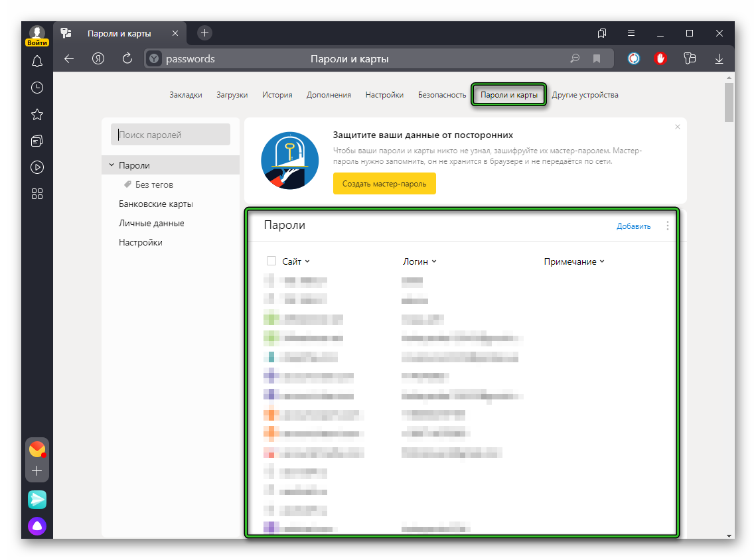Select Банковские карты in the sidebar
Screen dimensions: 756x560
pos(156,204)
